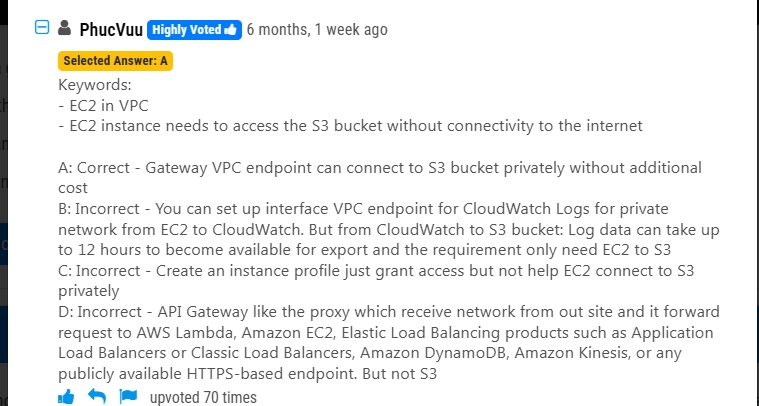Click the thumbs-up icon inside Highly Voted badge

pos(230,30)
